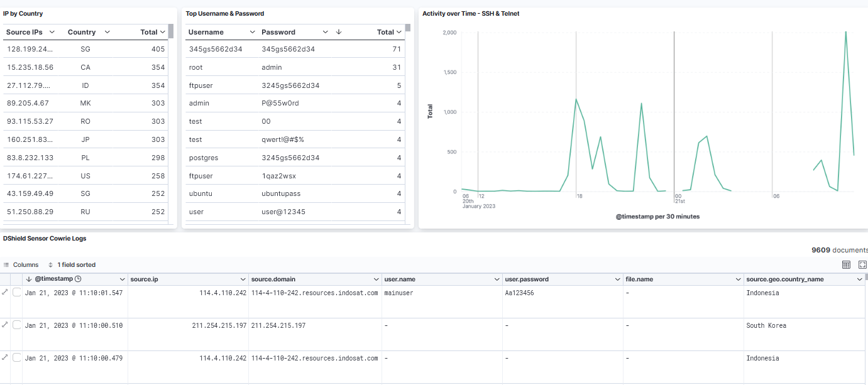Expand the South Korea log row details
Image resolution: width=868 pixels, height=385 pixels.
[5, 325]
